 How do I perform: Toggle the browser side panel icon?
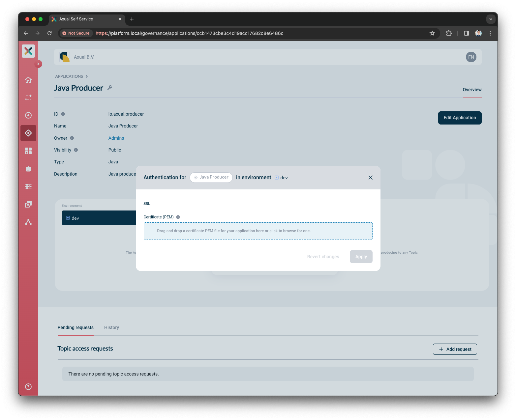[467, 33]
